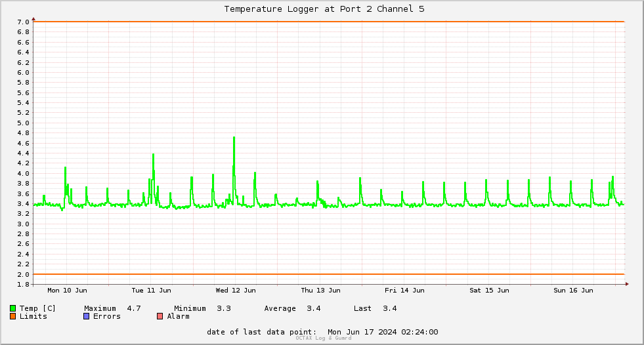Click the 7.0 y-axis label
The width and height of the screenshot is (644, 345).
(24, 22)
